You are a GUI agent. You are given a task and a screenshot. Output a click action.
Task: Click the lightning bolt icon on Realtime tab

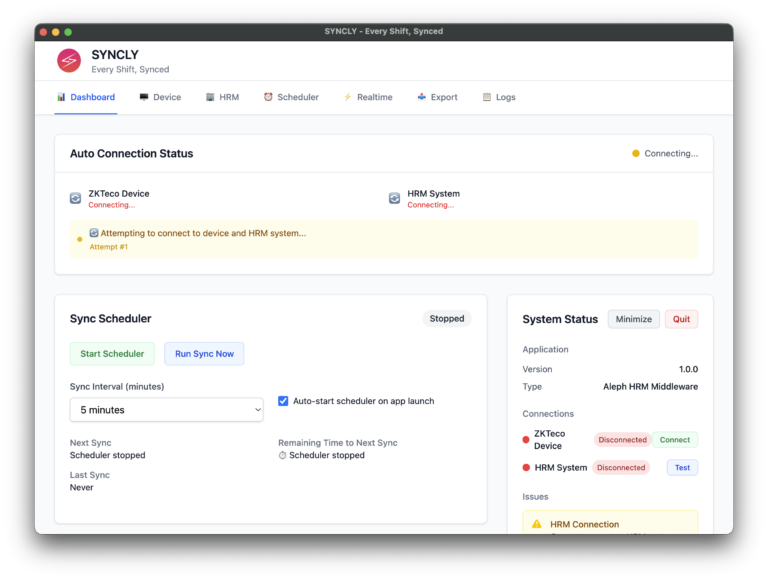(x=348, y=98)
